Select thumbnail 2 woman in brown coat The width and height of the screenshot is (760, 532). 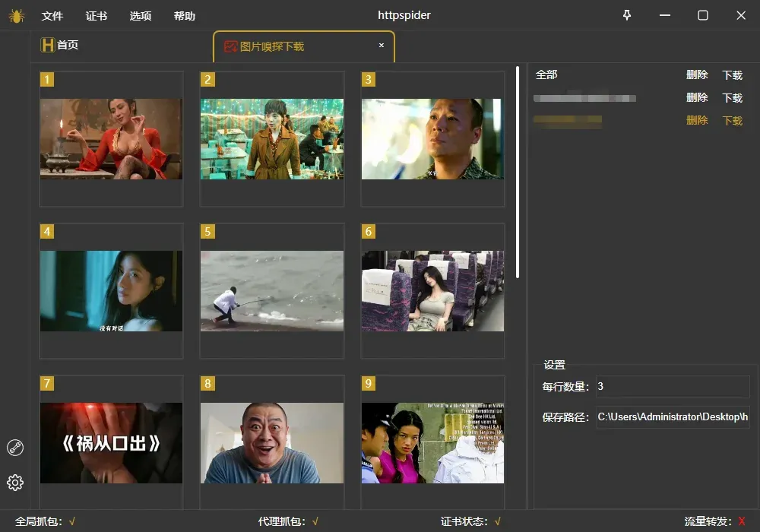272,139
